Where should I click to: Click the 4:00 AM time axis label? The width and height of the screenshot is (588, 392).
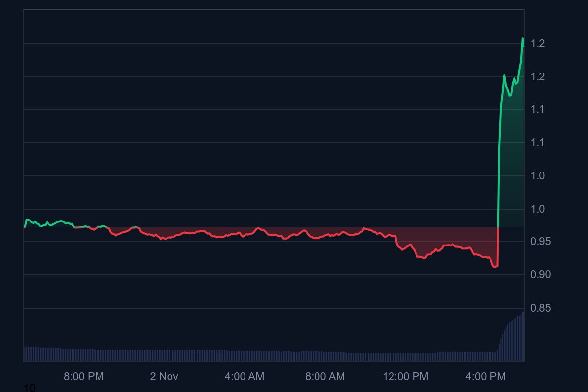244,376
